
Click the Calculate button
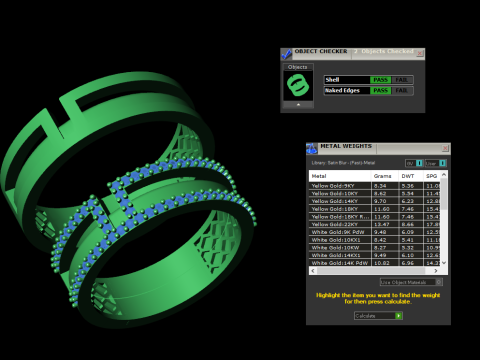[378, 316]
